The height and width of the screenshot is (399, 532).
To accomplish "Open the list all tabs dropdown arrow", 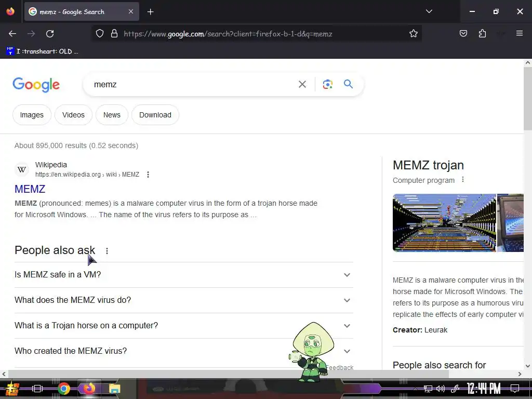I will point(429,11).
